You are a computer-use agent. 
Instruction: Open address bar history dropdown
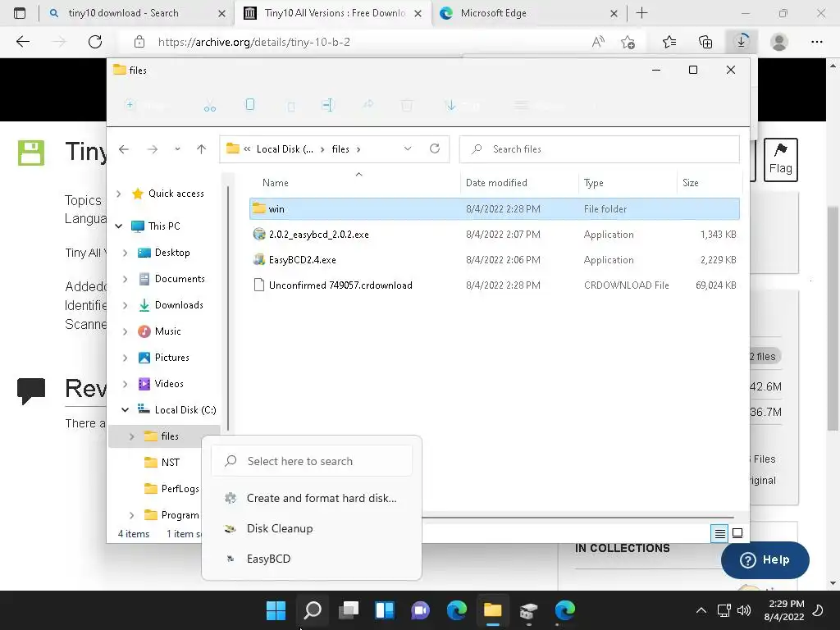point(408,148)
